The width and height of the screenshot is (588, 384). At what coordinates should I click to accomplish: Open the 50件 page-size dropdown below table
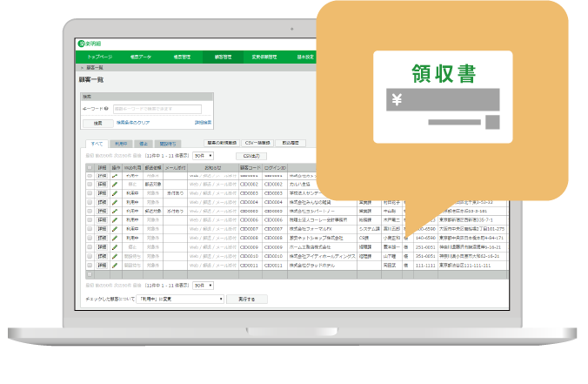tap(203, 286)
